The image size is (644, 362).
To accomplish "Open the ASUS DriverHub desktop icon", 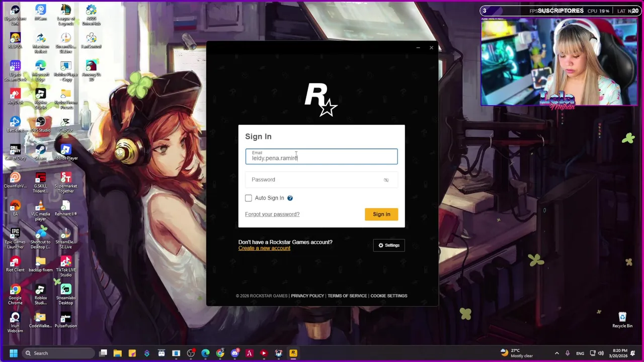I will click(x=91, y=15).
